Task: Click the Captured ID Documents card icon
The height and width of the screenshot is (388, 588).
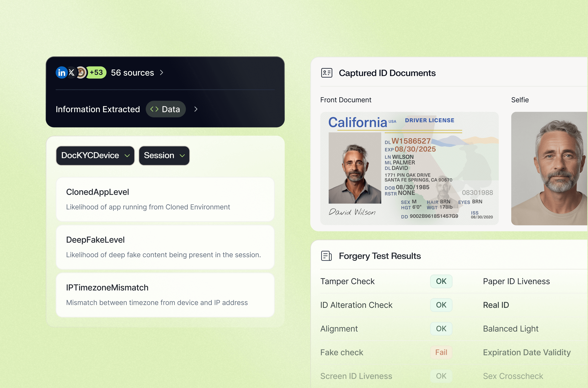Action: click(326, 73)
